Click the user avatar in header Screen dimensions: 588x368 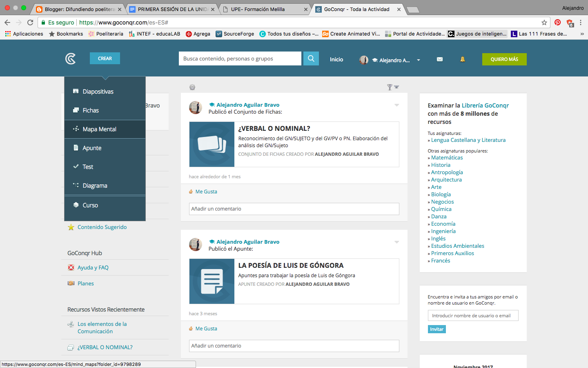364,60
